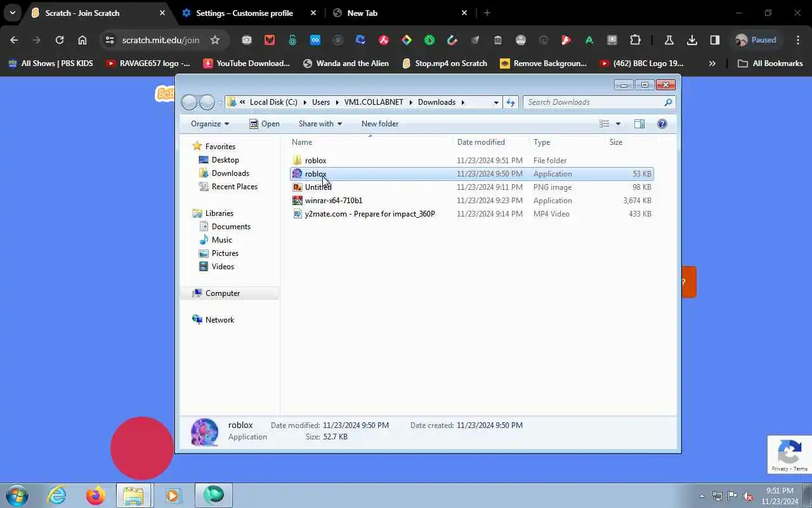Expand the arrow after Downloads in breadcrumb
Image resolution: width=812 pixels, height=508 pixels.
click(x=462, y=102)
